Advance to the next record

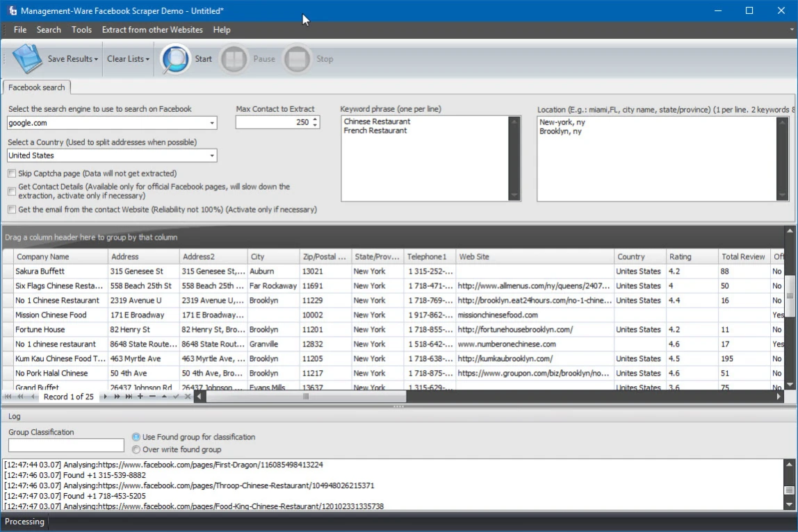[x=105, y=397]
